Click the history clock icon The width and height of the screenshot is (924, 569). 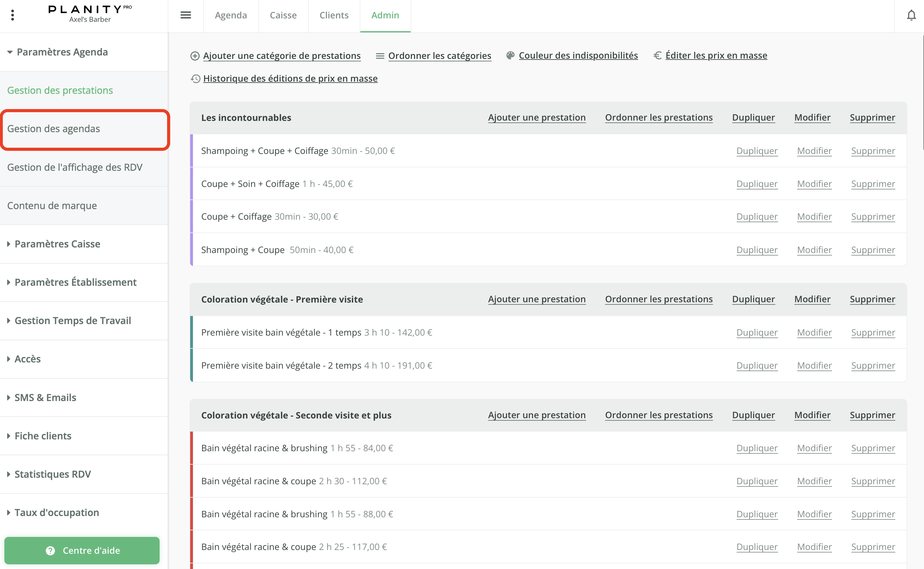point(195,79)
